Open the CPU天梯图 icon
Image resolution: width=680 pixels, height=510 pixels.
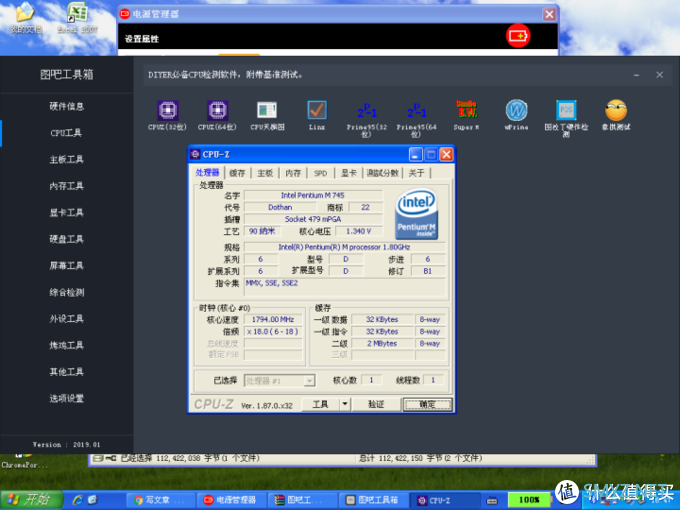(x=267, y=115)
